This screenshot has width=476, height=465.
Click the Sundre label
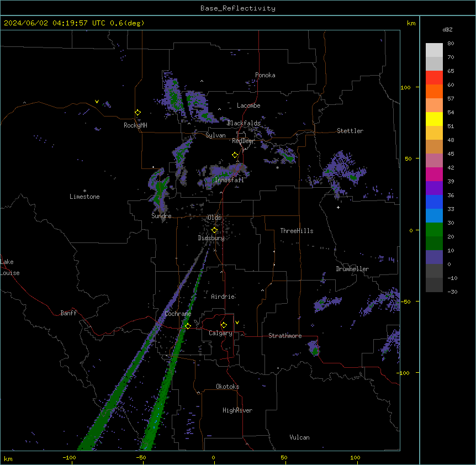click(x=161, y=216)
